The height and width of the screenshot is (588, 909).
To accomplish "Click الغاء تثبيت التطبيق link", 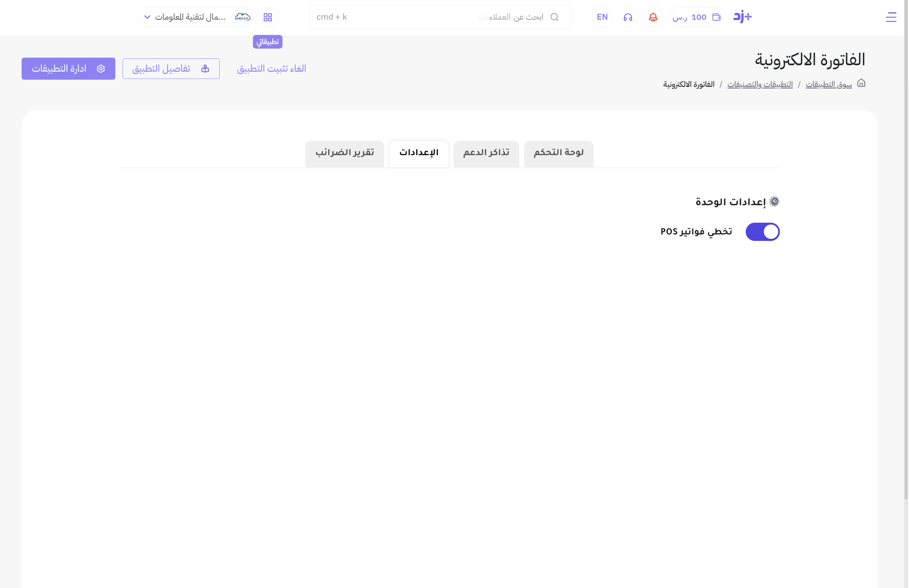I will [x=271, y=69].
